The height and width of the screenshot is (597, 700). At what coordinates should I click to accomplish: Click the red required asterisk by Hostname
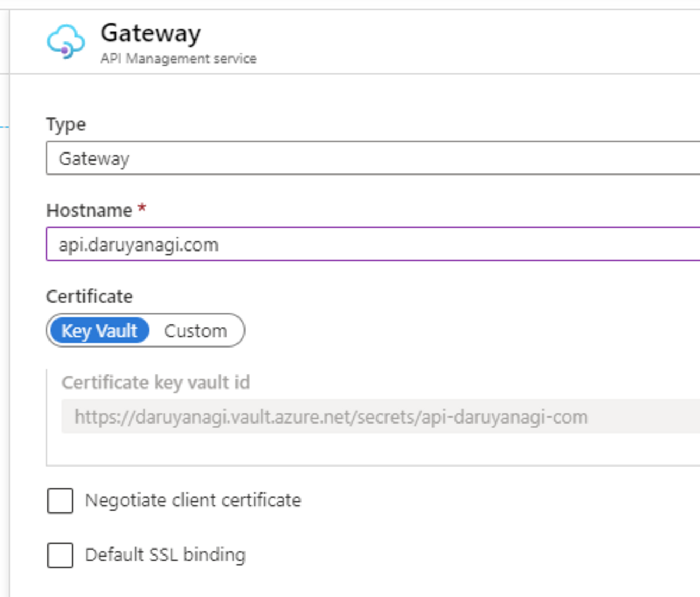(142, 208)
